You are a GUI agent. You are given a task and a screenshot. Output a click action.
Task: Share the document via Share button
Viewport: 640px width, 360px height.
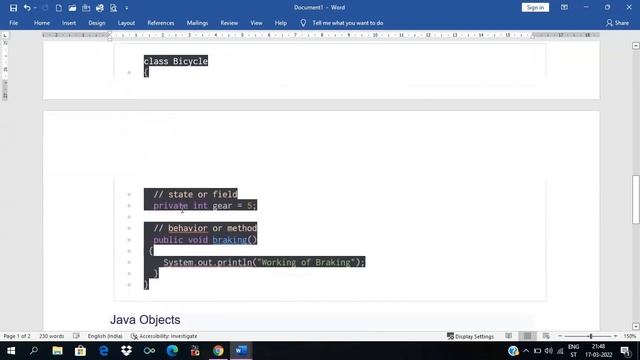tap(617, 23)
